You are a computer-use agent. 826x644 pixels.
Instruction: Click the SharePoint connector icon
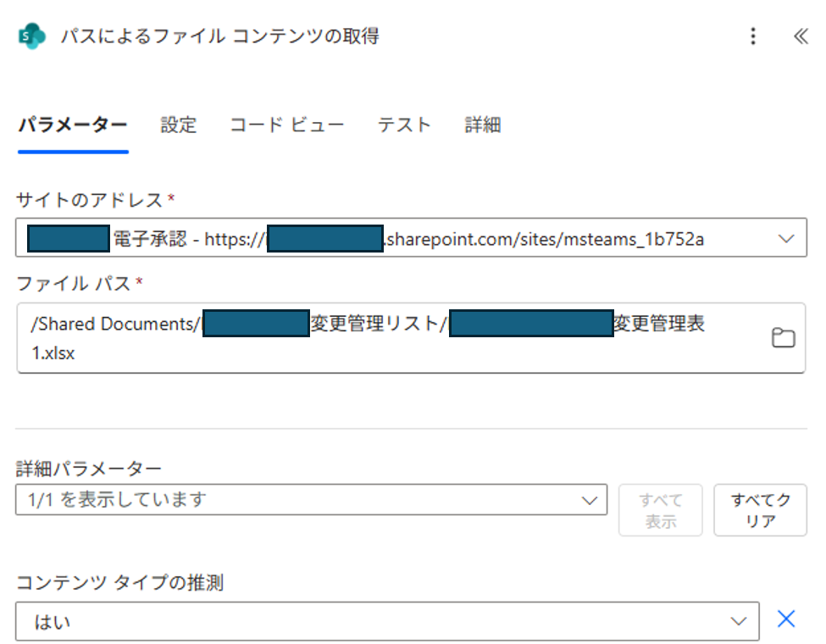click(31, 36)
